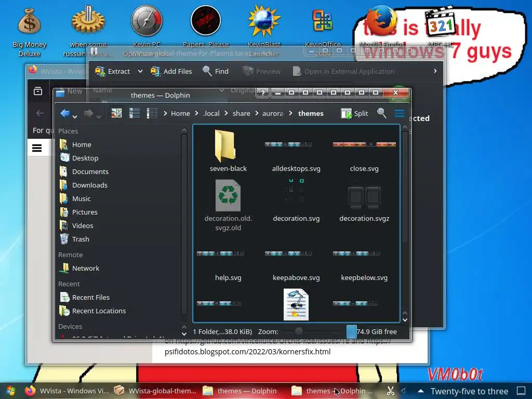Select the keepbelow.svg file
The image size is (532, 399).
click(364, 267)
